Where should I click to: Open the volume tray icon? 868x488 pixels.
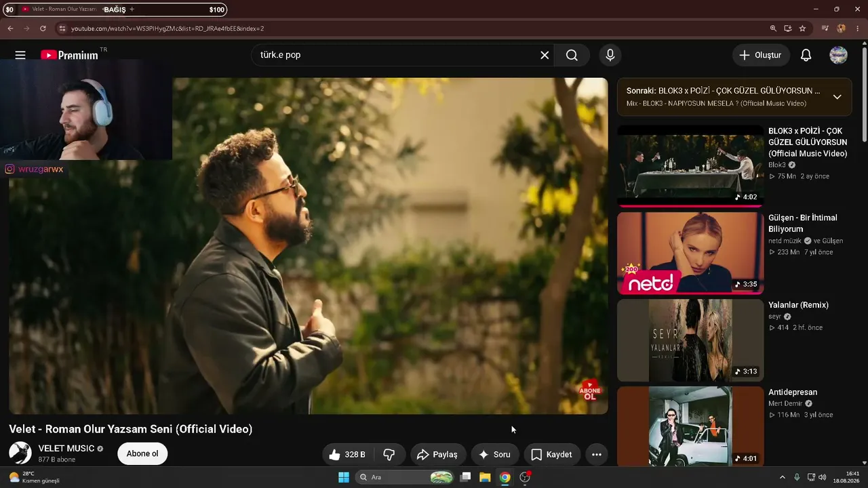822,477
